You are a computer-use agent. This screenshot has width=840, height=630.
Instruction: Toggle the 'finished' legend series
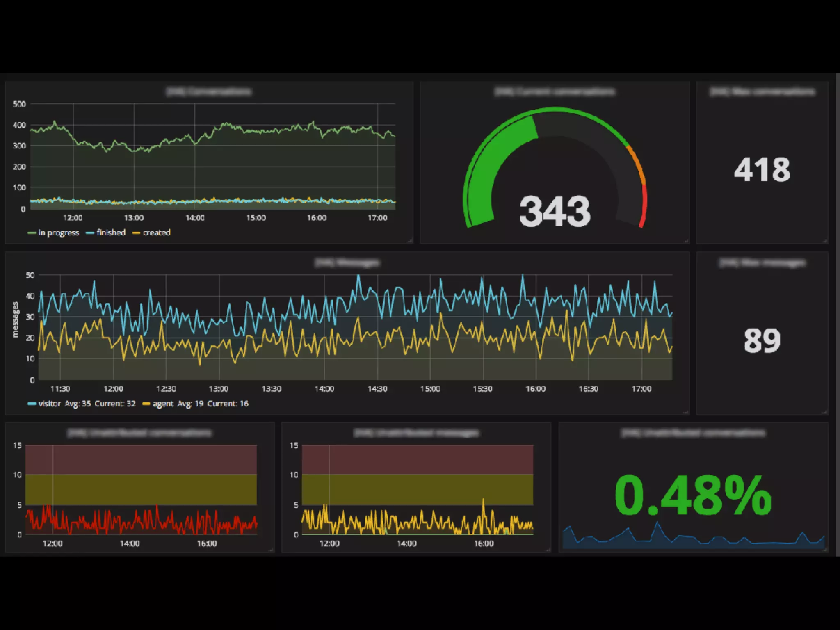[111, 233]
